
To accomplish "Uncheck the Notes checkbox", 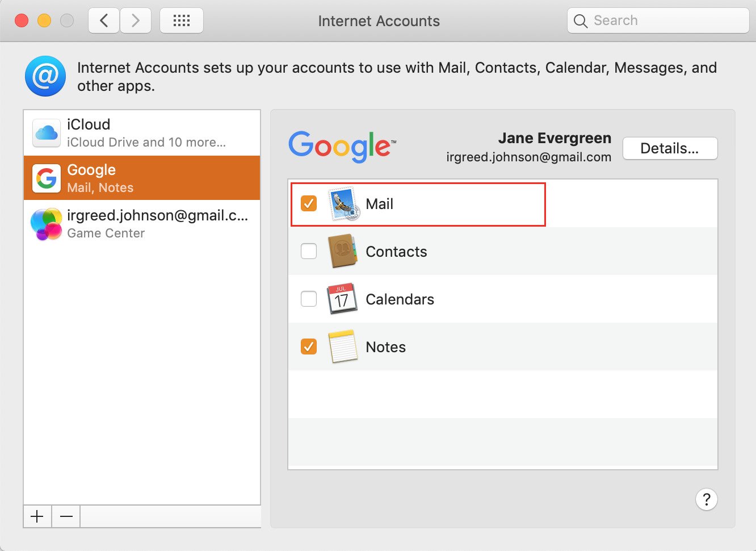I will click(309, 347).
